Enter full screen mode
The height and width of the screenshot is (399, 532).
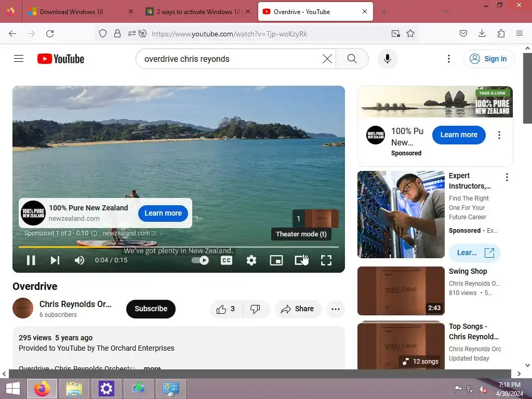click(326, 260)
